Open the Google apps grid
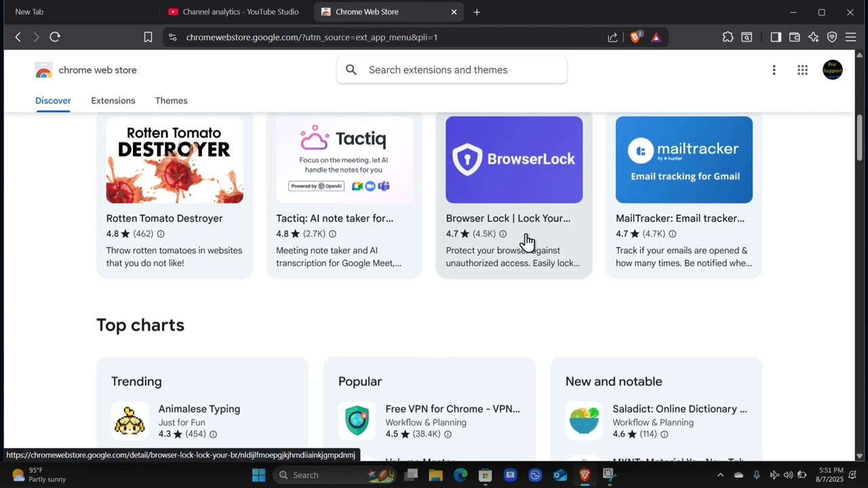The image size is (868, 488). coord(802,70)
